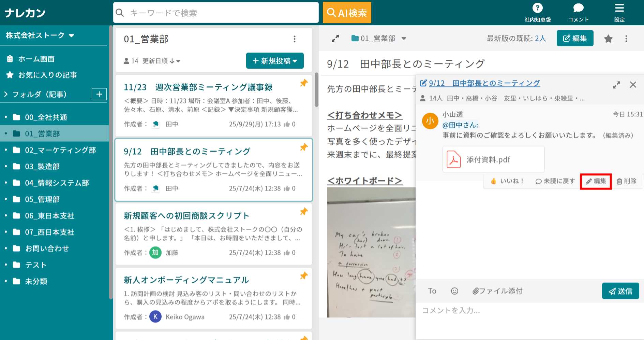The height and width of the screenshot is (340, 644).
Task: Open the 01_営業部 list kebab menu
Action: 294,39
